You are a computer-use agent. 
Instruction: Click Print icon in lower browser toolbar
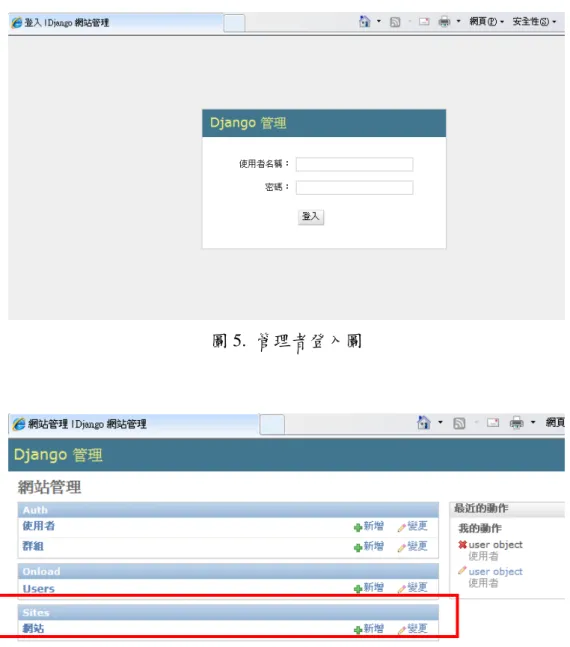pos(516,423)
